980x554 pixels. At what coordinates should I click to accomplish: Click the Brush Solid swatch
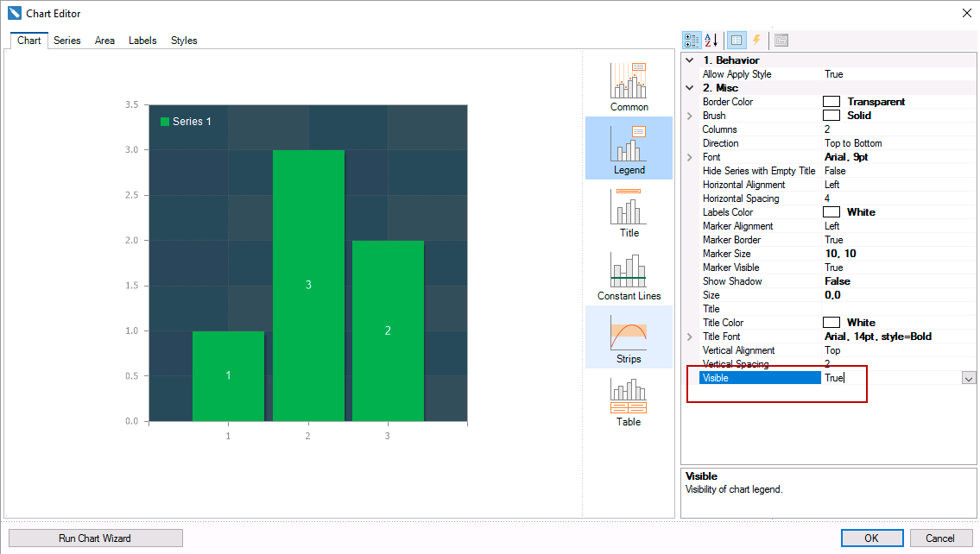pyautogui.click(x=831, y=116)
